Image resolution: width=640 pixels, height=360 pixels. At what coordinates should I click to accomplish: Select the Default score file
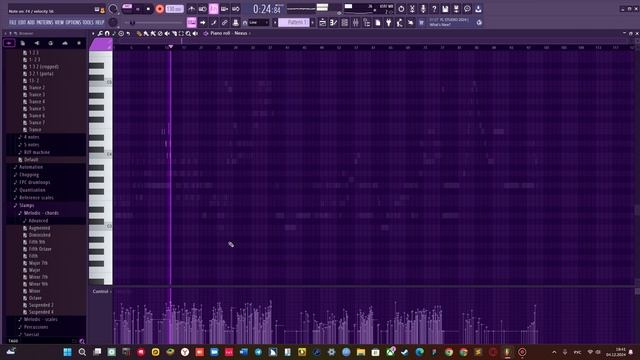point(31,160)
